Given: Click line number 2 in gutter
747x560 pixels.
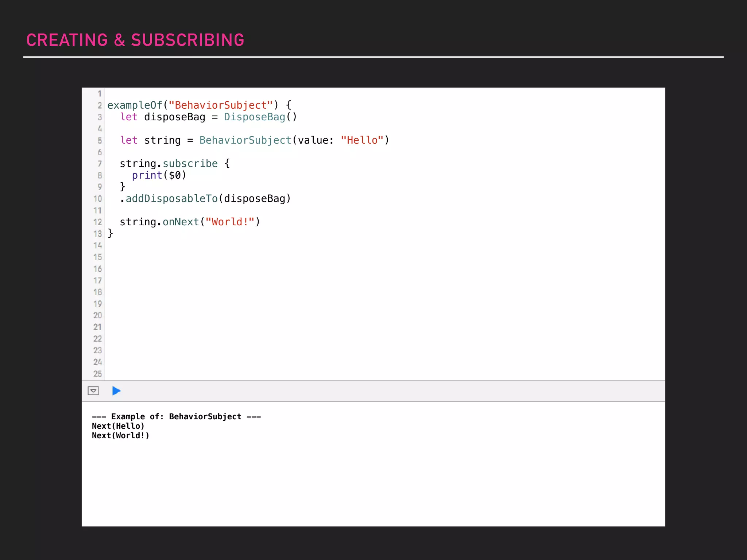Looking at the screenshot, I should [100, 105].
